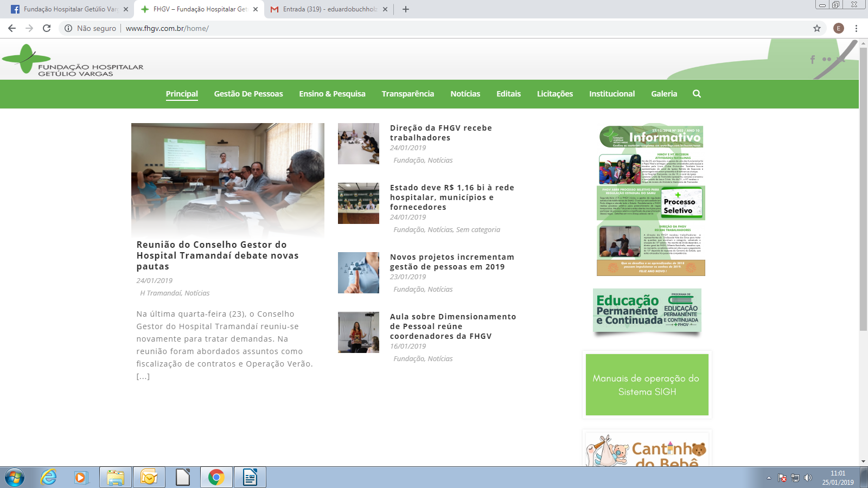The width and height of the screenshot is (868, 488).
Task: Show hidden system tray icons
Action: tap(768, 478)
